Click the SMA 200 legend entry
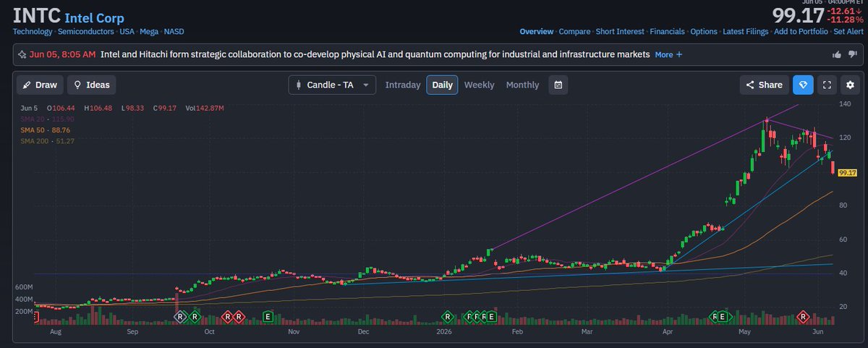Viewport: 868px width, 348px height. point(47,140)
